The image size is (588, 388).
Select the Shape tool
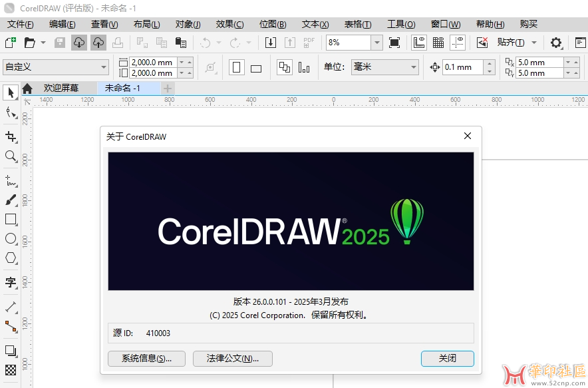(x=11, y=112)
